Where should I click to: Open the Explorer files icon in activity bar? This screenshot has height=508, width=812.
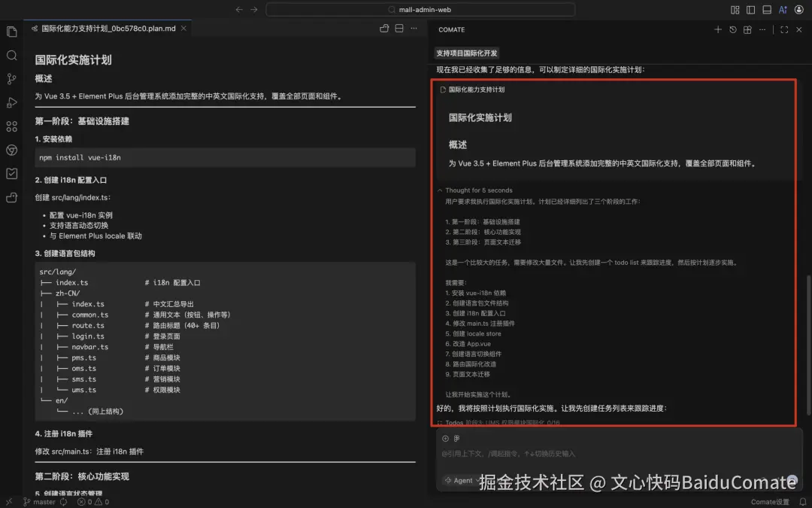11,32
